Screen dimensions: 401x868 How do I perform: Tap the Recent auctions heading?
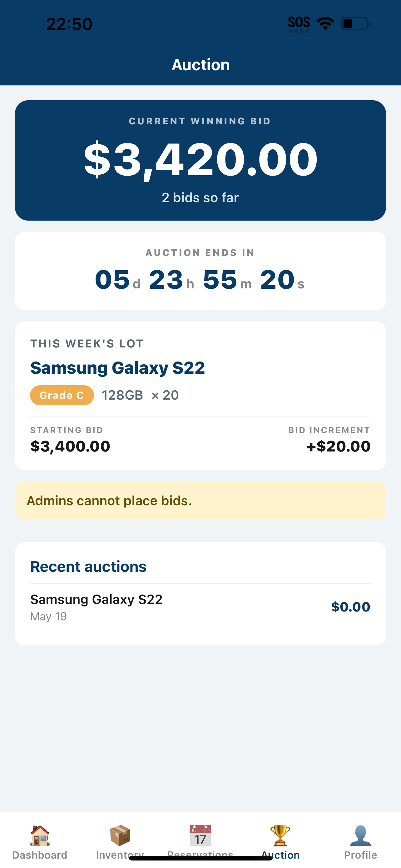[x=89, y=566]
